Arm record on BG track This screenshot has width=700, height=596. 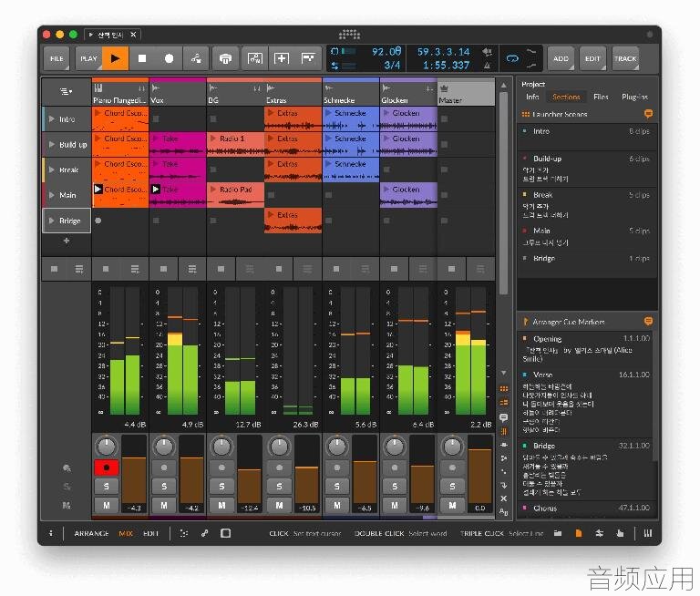tap(221, 468)
